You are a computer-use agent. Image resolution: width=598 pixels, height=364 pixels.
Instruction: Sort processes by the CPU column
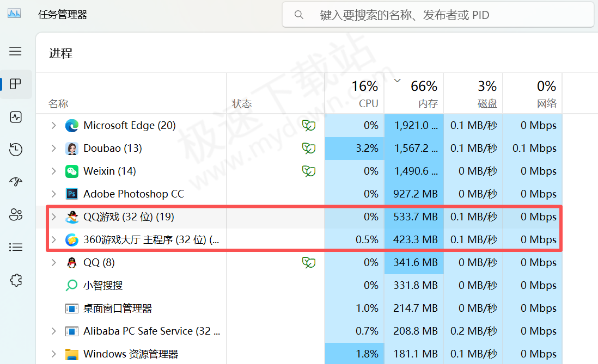(355, 94)
